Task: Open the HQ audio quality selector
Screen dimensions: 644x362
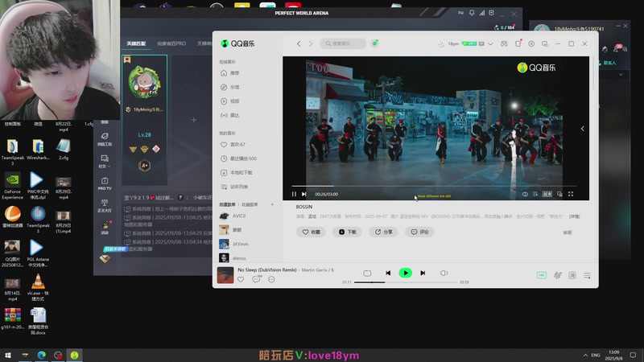Action: coord(541,275)
